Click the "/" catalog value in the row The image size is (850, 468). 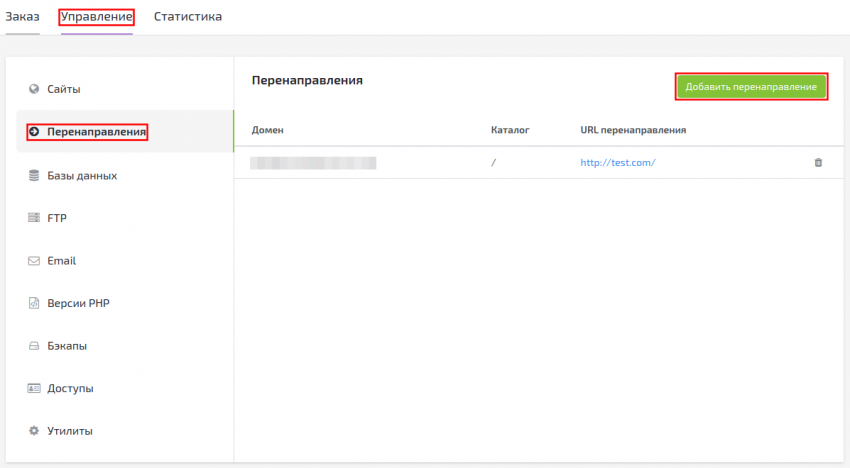pyautogui.click(x=494, y=162)
